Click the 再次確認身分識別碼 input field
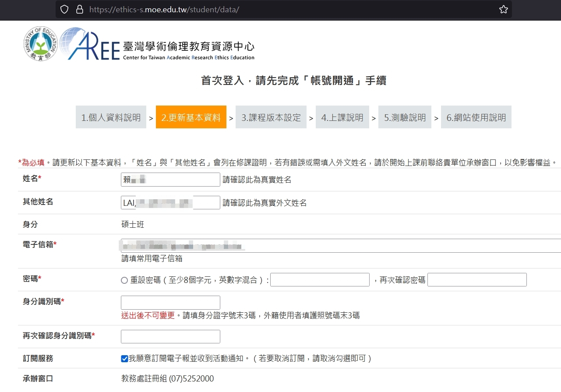Image resolution: width=561 pixels, height=392 pixels. coord(170,336)
